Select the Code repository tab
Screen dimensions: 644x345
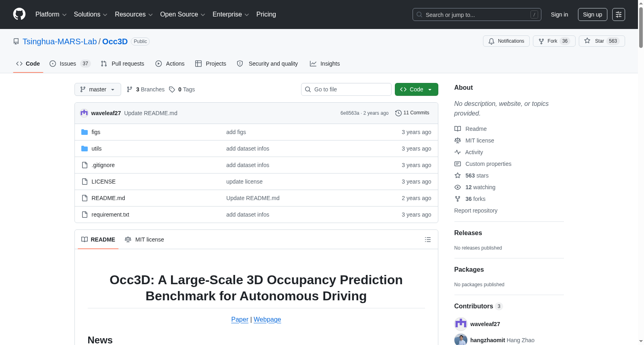click(x=28, y=64)
